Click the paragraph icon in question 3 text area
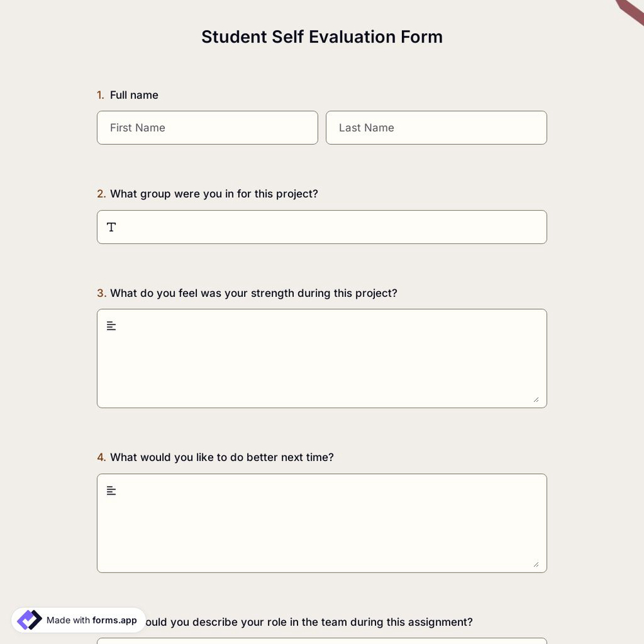 click(x=111, y=326)
